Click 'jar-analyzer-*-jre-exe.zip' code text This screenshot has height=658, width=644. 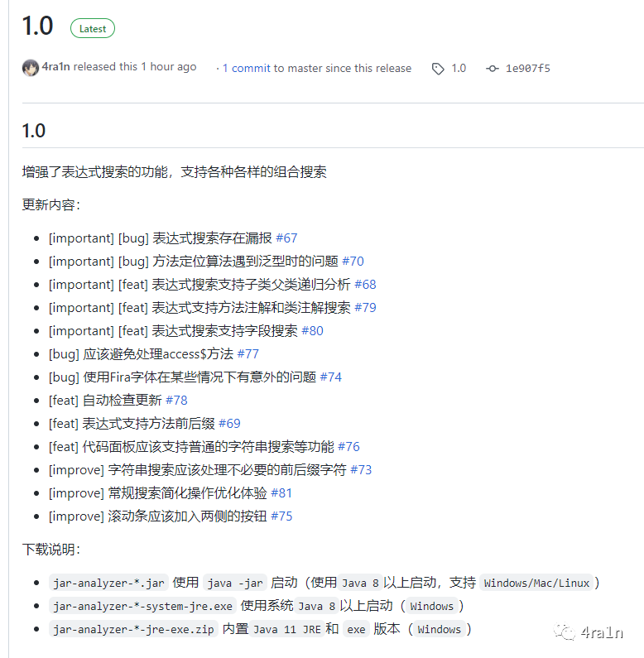(133, 629)
